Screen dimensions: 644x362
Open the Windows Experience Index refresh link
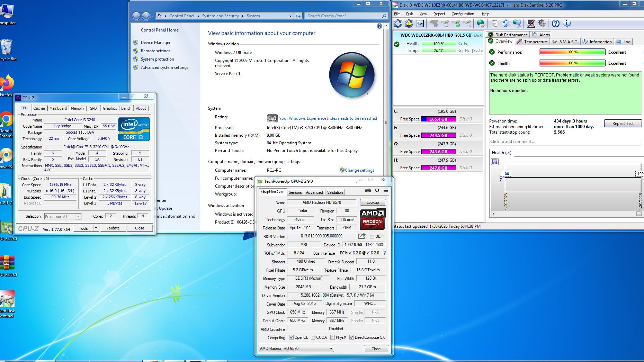[328, 118]
